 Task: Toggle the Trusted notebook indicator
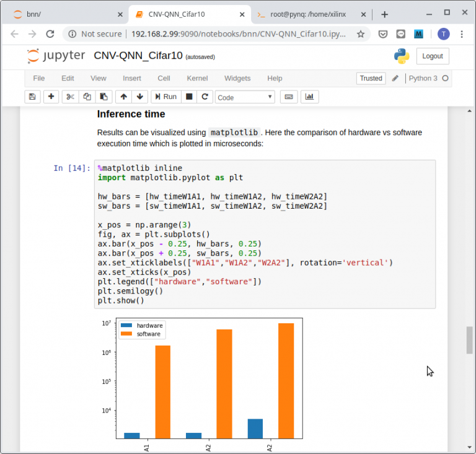(371, 79)
